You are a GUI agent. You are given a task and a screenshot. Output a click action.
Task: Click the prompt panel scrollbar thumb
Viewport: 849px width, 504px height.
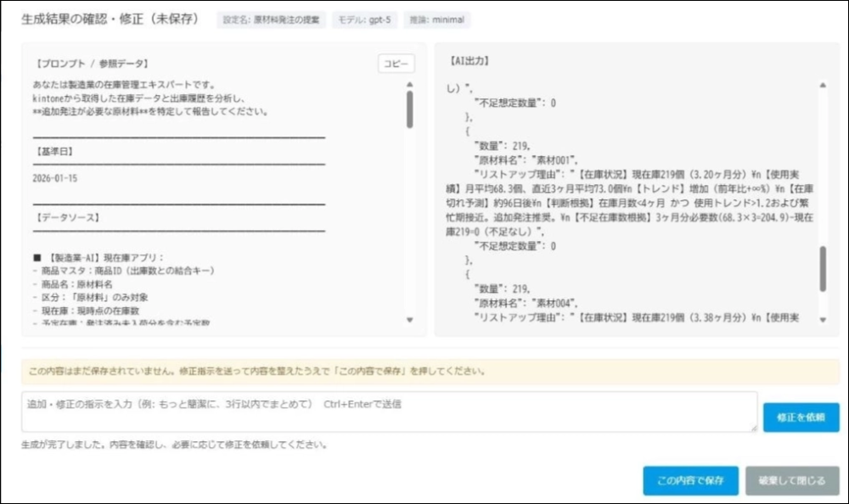[410, 109]
